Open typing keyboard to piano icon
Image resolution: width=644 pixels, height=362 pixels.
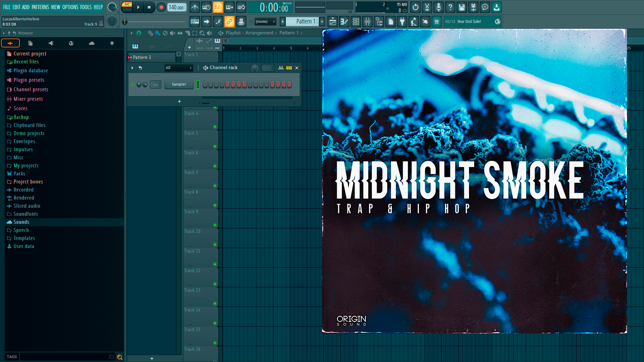(195, 21)
